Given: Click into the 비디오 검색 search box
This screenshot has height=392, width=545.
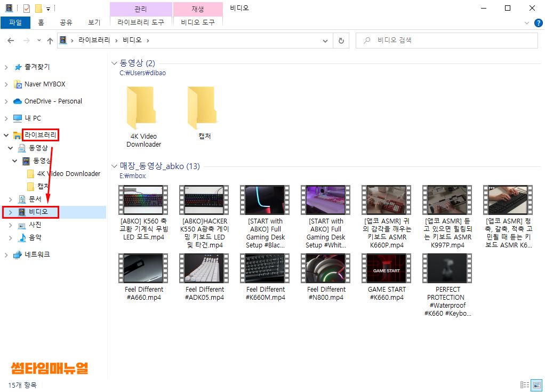Looking at the screenshot, I should click(x=447, y=41).
